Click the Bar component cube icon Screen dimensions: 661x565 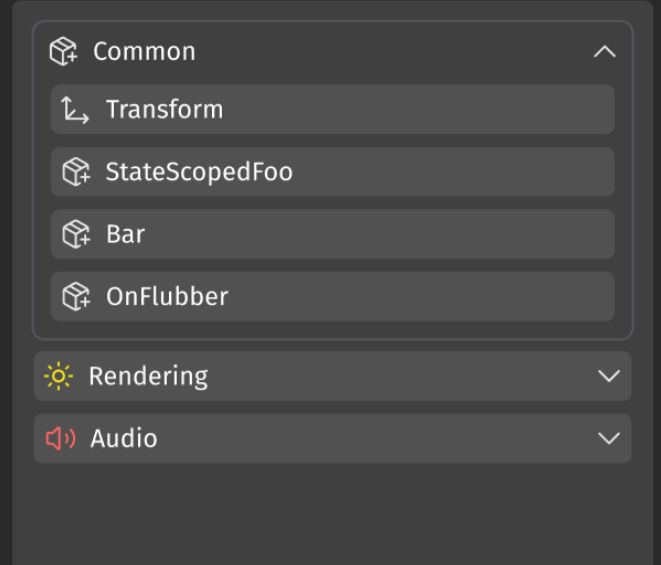76,234
